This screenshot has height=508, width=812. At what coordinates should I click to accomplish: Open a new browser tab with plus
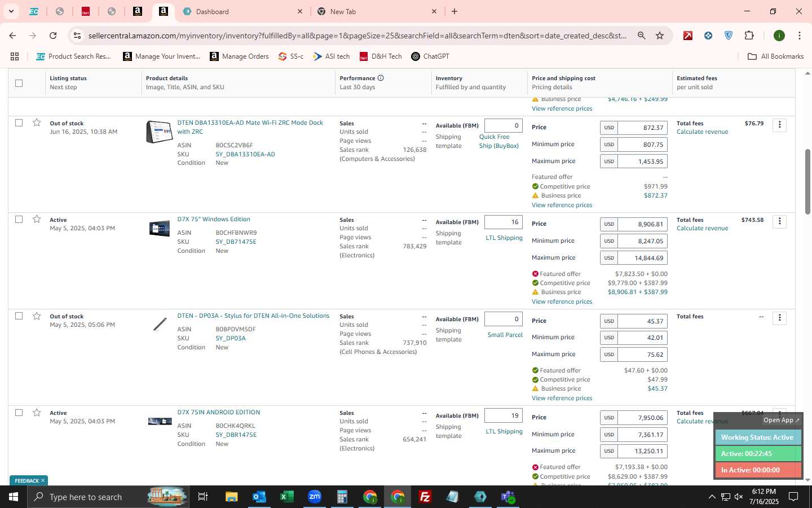click(454, 11)
